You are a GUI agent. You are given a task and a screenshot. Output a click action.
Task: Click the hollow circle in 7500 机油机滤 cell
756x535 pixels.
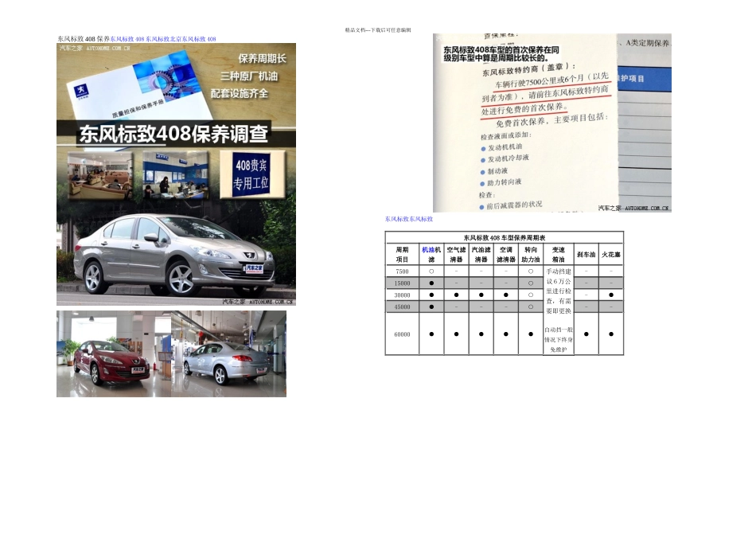coord(431,271)
